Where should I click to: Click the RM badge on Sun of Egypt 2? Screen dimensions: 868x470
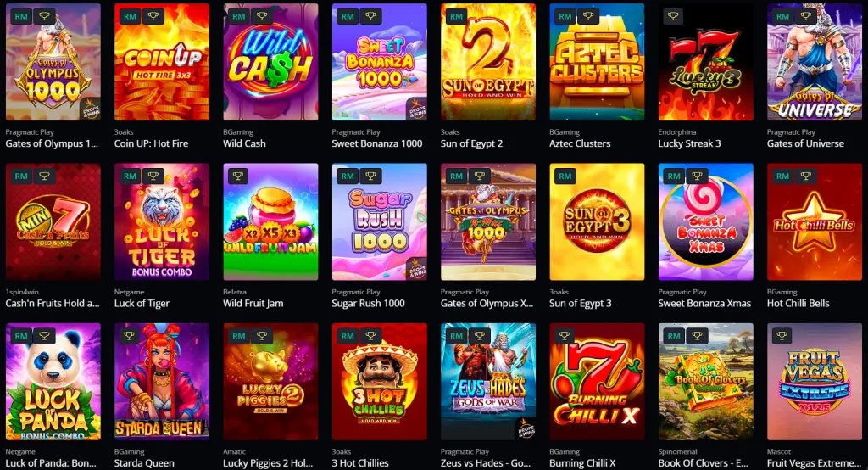pyautogui.click(x=456, y=17)
